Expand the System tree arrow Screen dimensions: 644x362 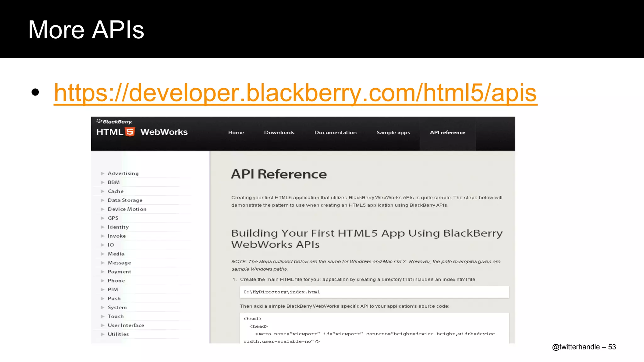coord(103,308)
